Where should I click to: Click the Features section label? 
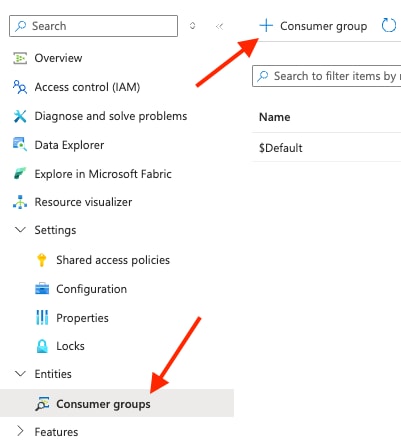56,432
